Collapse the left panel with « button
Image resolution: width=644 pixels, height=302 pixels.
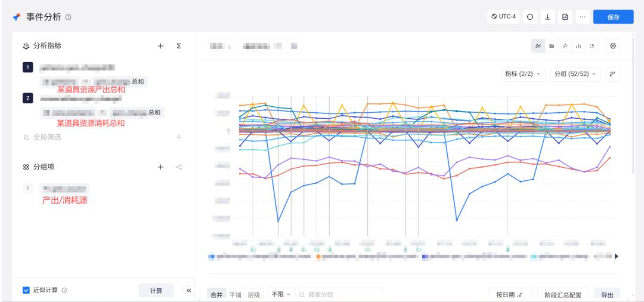pos(188,290)
